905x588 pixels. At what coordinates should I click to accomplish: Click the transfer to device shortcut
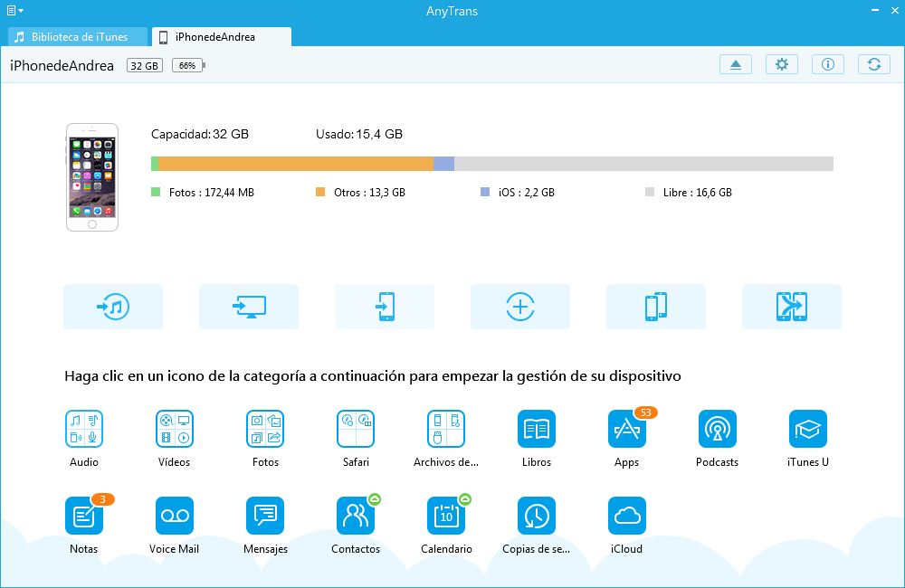click(385, 307)
